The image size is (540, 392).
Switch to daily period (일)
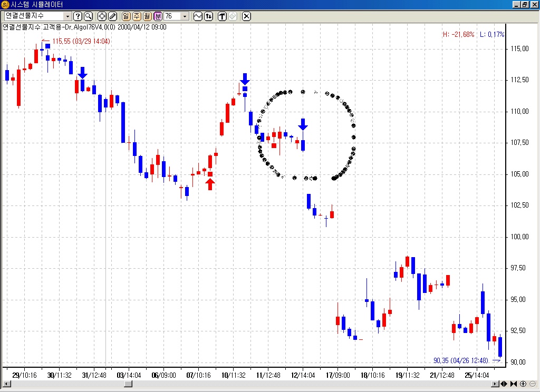point(126,16)
